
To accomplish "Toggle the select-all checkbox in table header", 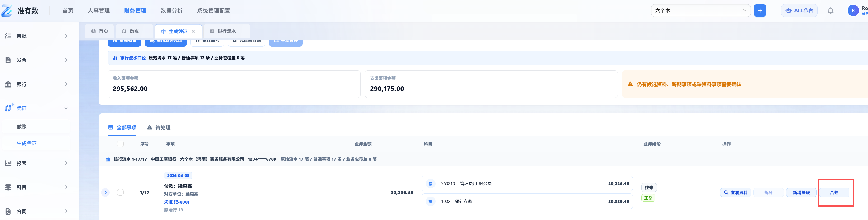I will (120, 144).
